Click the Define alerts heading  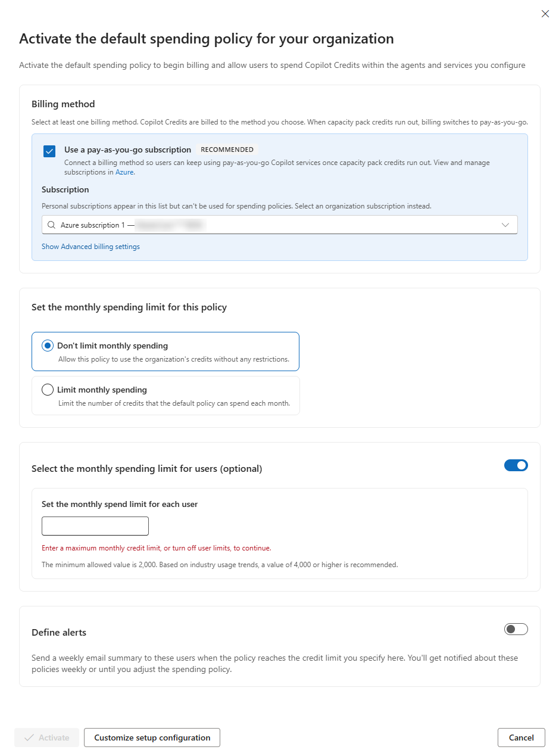coord(59,633)
